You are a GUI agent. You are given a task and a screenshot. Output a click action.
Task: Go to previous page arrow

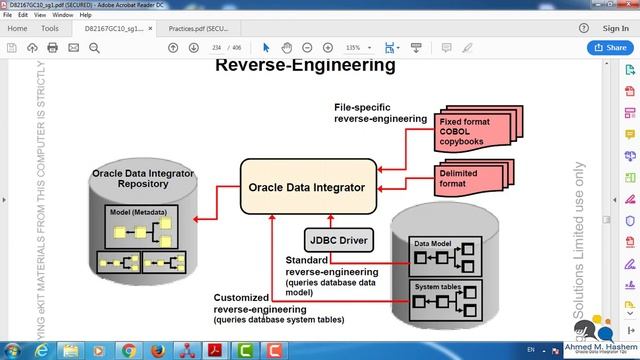pyautogui.click(x=173, y=48)
